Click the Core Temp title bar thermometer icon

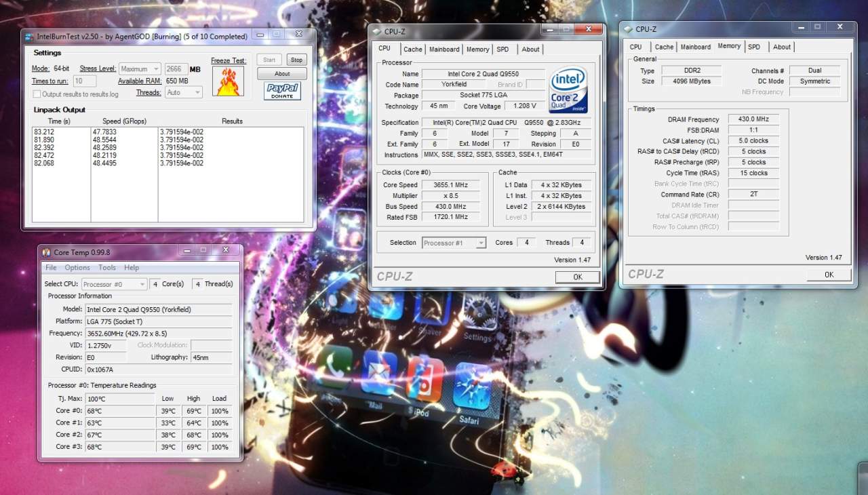[x=46, y=252]
